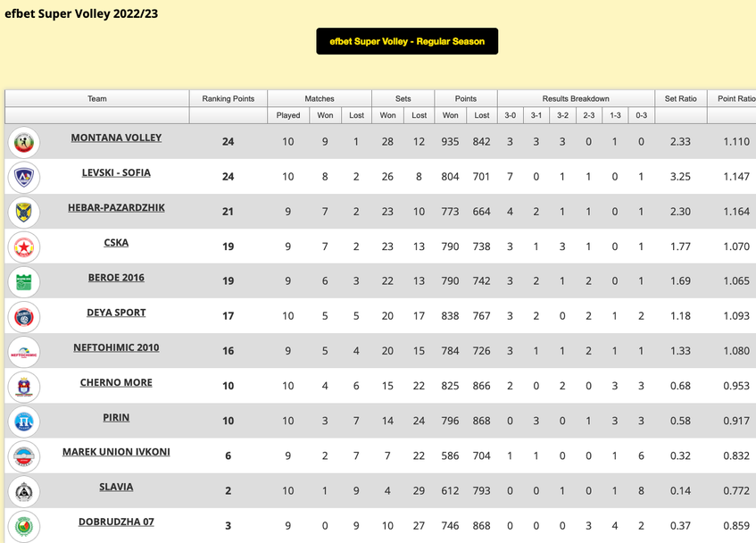Click the Hebar-Pazardzhik team logo
The height and width of the screenshot is (543, 756).
point(23,212)
